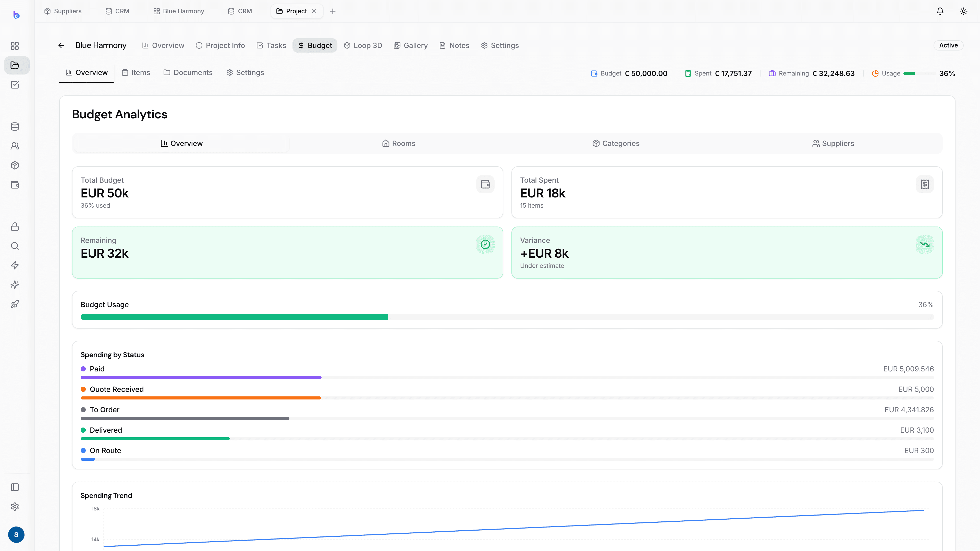Open the contacts people icon in sidebar

tap(15, 146)
